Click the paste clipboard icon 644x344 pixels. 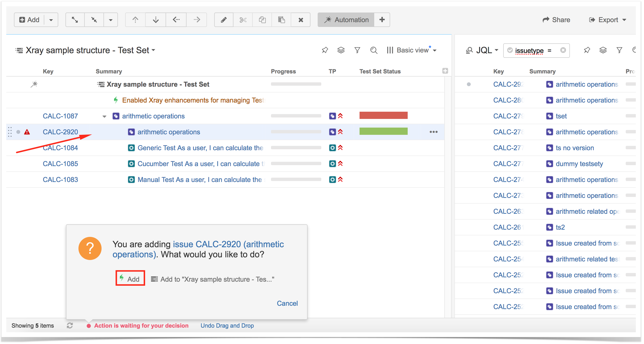[282, 20]
